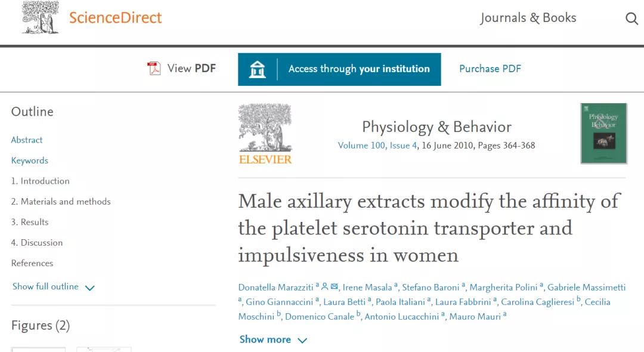Jump to the Abstract section

(27, 140)
